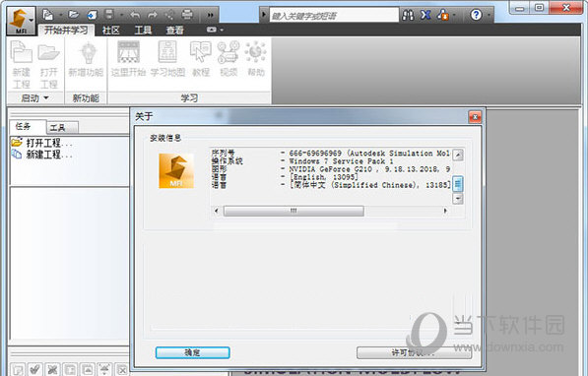
Task: Click the print icon in quick access toolbar
Action: tap(187, 15)
